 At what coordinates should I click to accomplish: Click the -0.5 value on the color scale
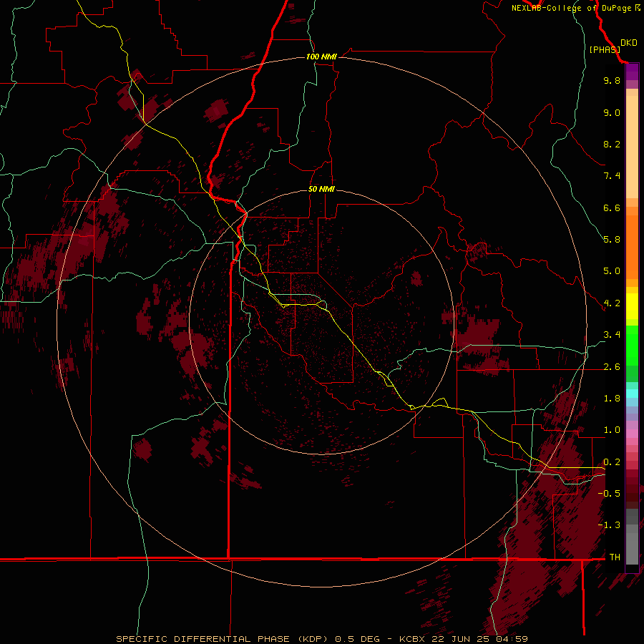click(609, 494)
